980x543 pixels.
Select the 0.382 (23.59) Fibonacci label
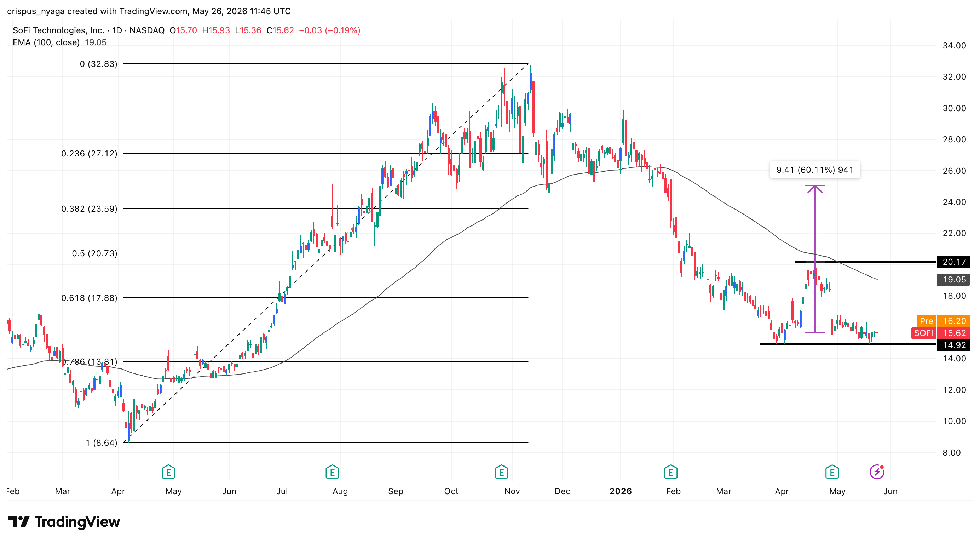coord(90,208)
